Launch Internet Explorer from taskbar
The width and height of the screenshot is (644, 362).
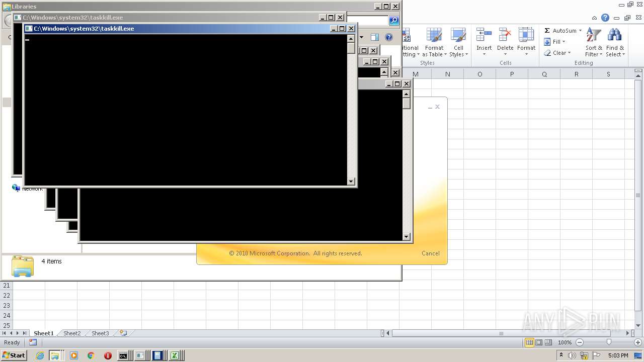tap(40, 355)
